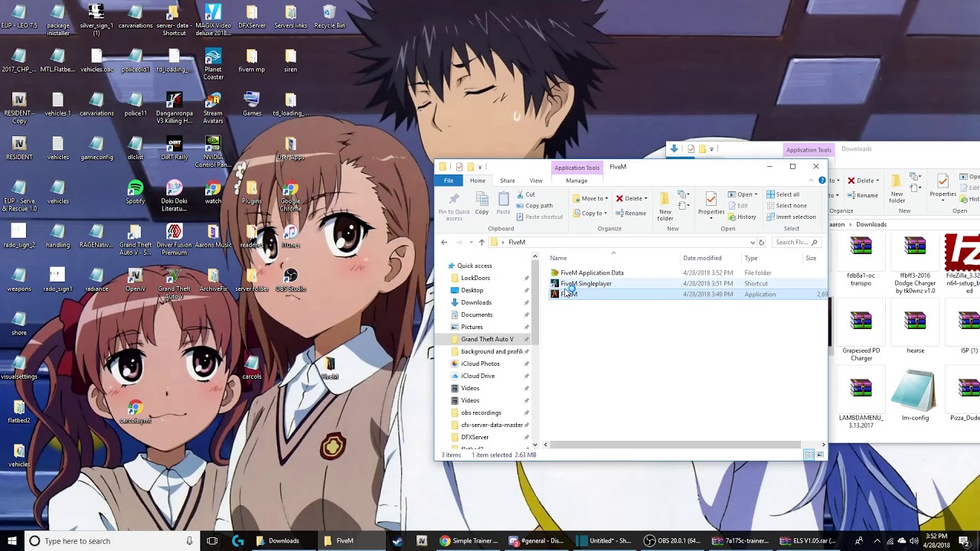Click the Search FiveM input box

[796, 243]
